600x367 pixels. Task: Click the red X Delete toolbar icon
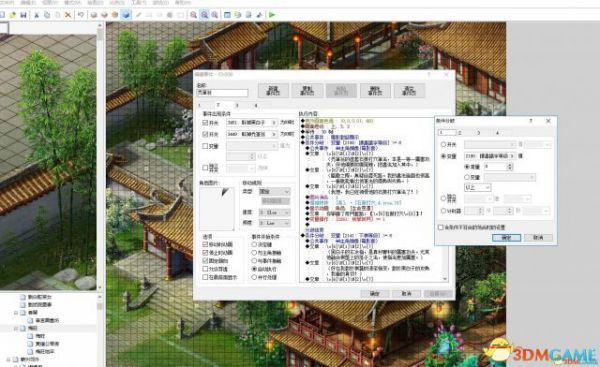68,15
